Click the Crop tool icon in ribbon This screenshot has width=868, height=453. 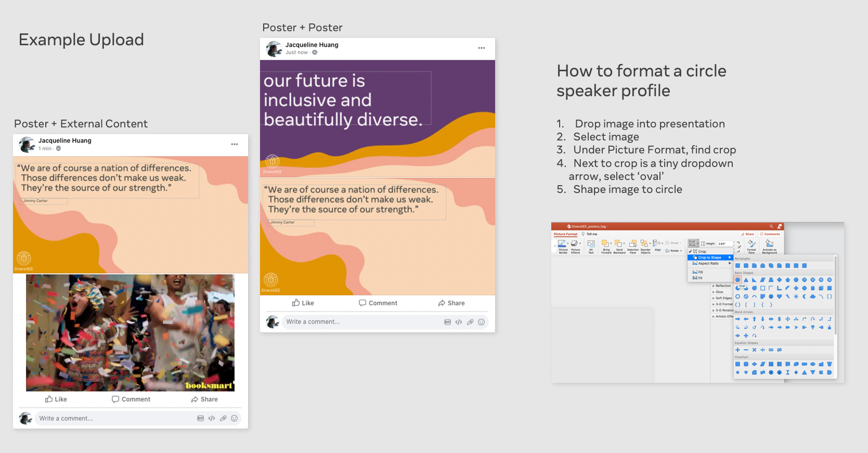[692, 243]
